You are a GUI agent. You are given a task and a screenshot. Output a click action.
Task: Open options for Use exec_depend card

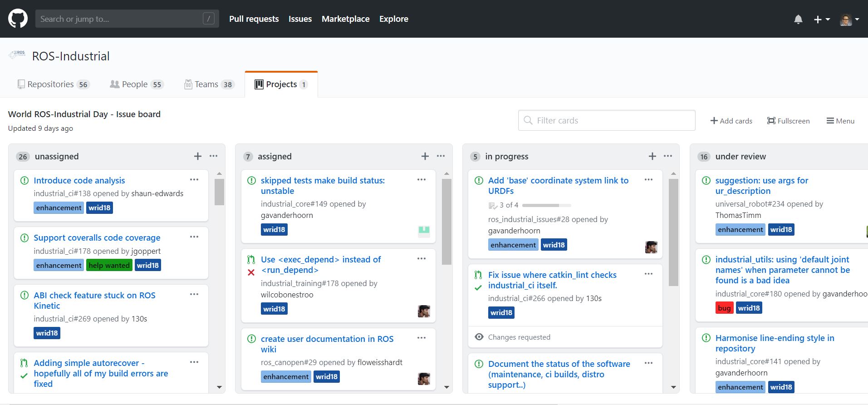coord(422,258)
